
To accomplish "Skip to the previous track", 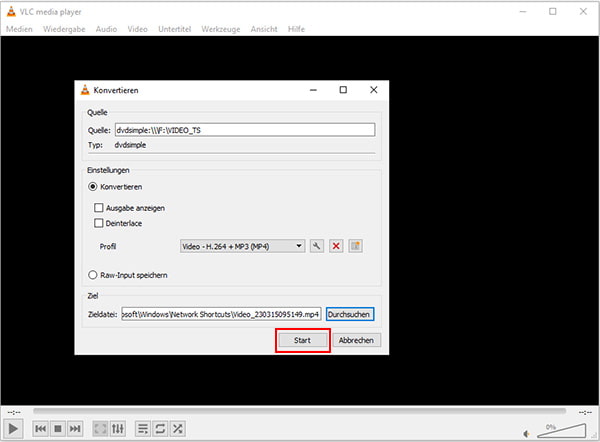I will 40,429.
